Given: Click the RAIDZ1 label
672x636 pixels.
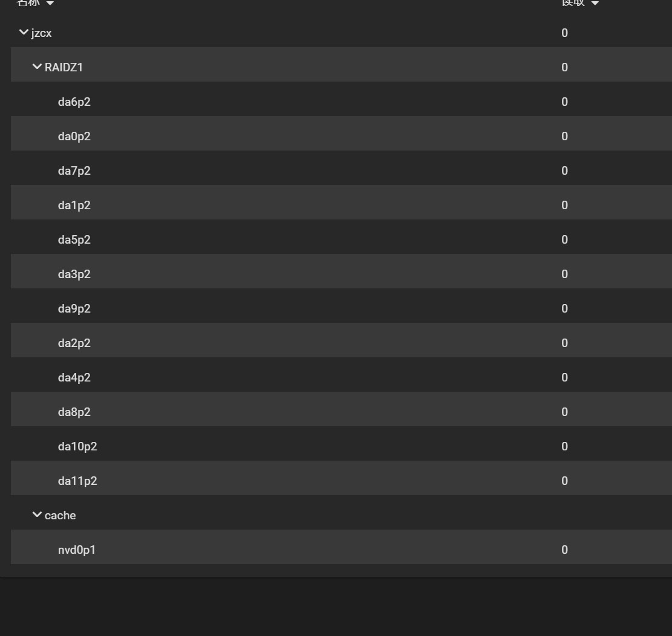Looking at the screenshot, I should (x=64, y=67).
